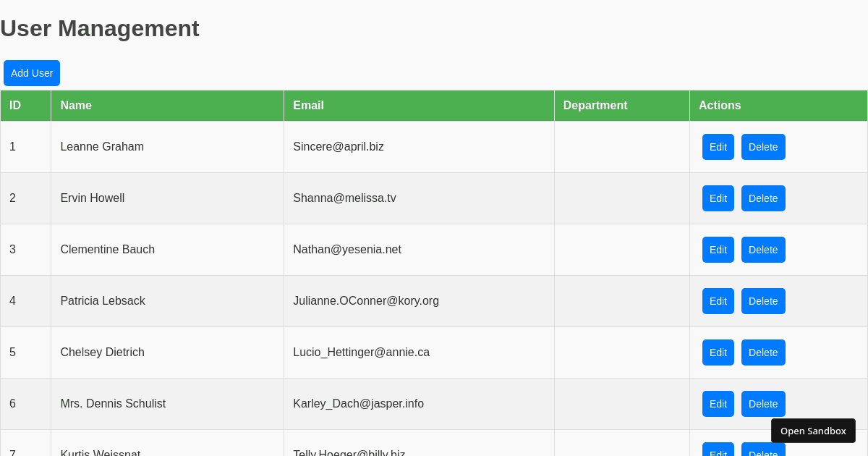The image size is (868, 456).
Task: Edit the user Leanne Graham
Action: (x=718, y=146)
